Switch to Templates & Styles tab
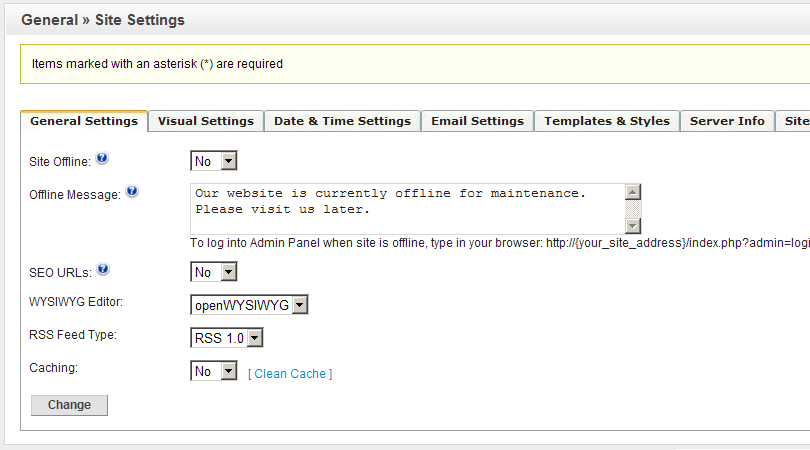810x450 pixels. click(x=607, y=121)
